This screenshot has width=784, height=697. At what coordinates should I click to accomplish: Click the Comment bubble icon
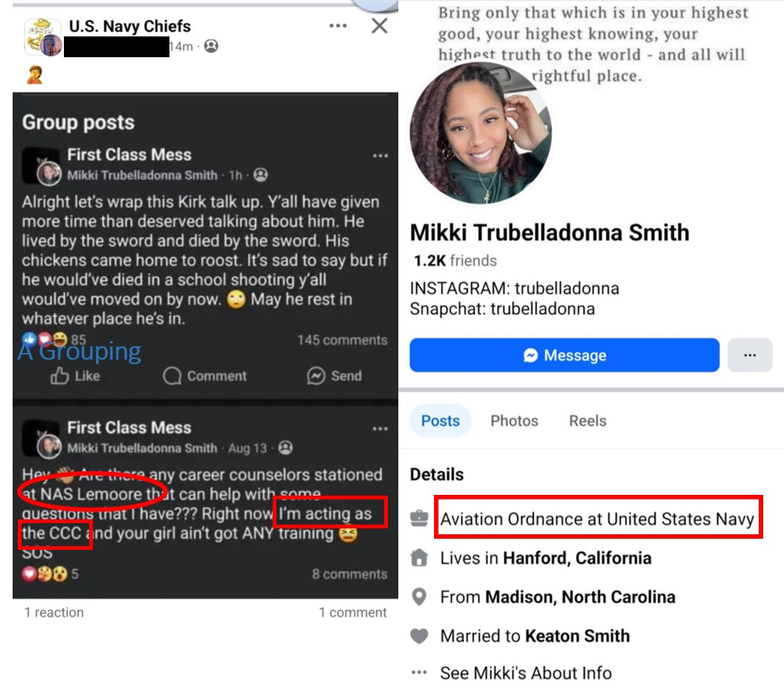(x=172, y=376)
